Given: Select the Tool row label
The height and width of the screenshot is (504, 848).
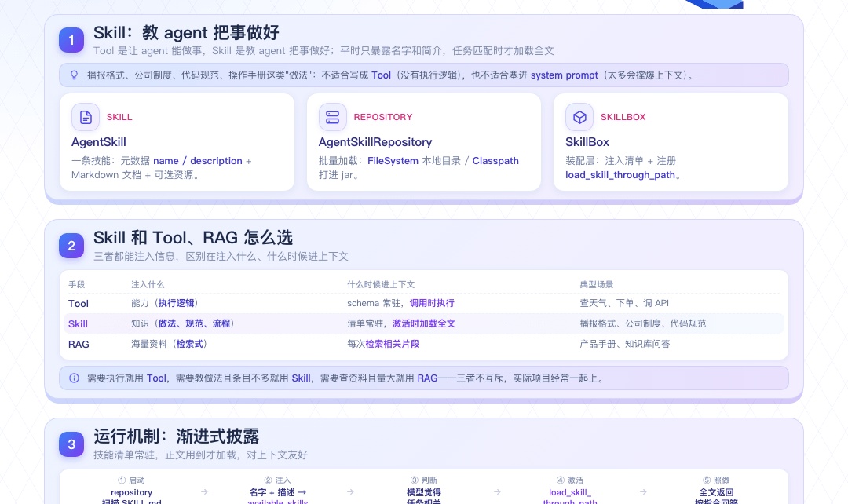Looking at the screenshot, I should [79, 303].
